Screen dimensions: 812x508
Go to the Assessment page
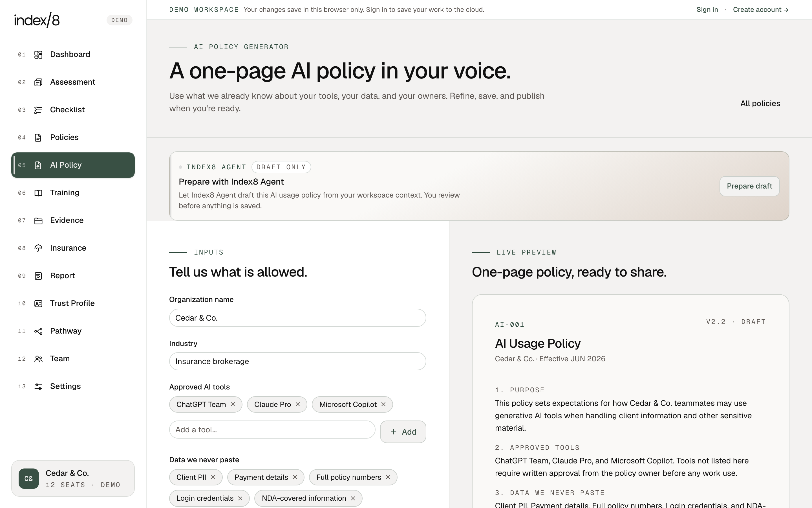tap(73, 82)
